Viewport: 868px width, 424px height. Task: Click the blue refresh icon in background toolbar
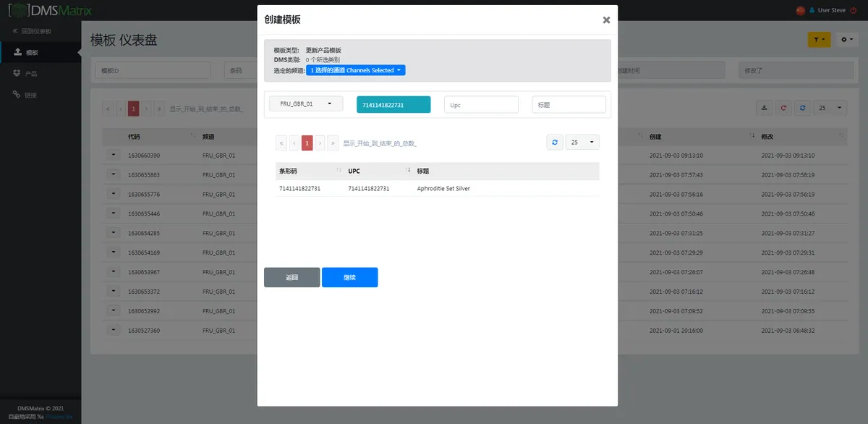tap(802, 108)
